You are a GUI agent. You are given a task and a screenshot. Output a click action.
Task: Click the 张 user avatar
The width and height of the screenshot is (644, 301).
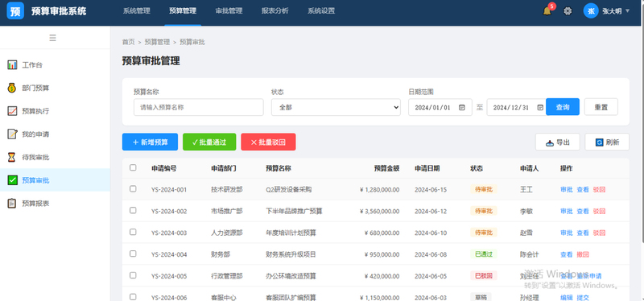coord(591,11)
